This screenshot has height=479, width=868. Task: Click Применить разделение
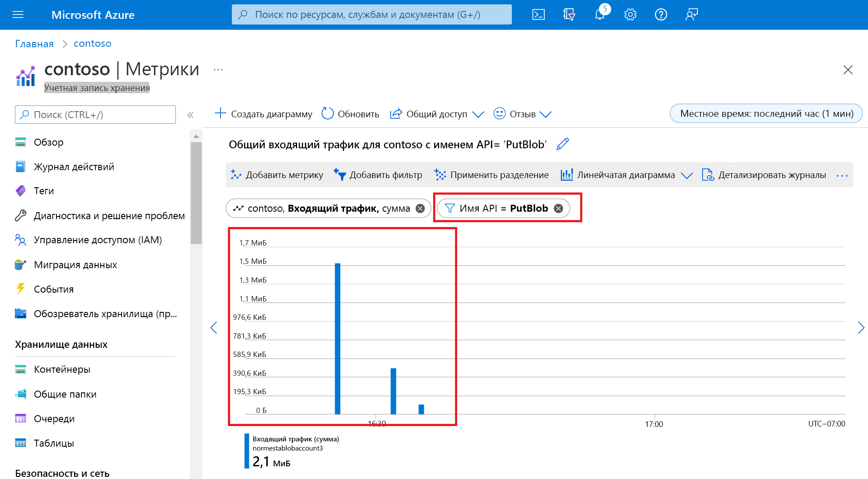click(491, 175)
